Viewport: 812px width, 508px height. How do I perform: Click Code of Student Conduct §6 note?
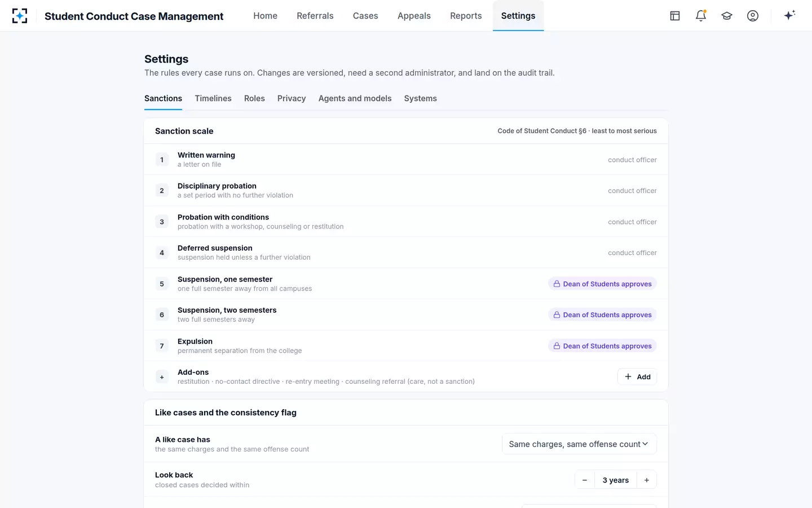[x=577, y=131]
